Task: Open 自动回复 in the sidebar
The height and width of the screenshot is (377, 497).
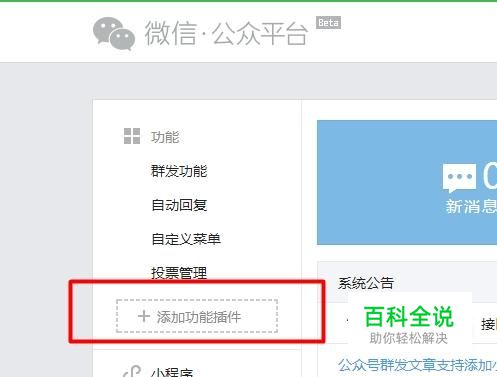Action: click(179, 205)
